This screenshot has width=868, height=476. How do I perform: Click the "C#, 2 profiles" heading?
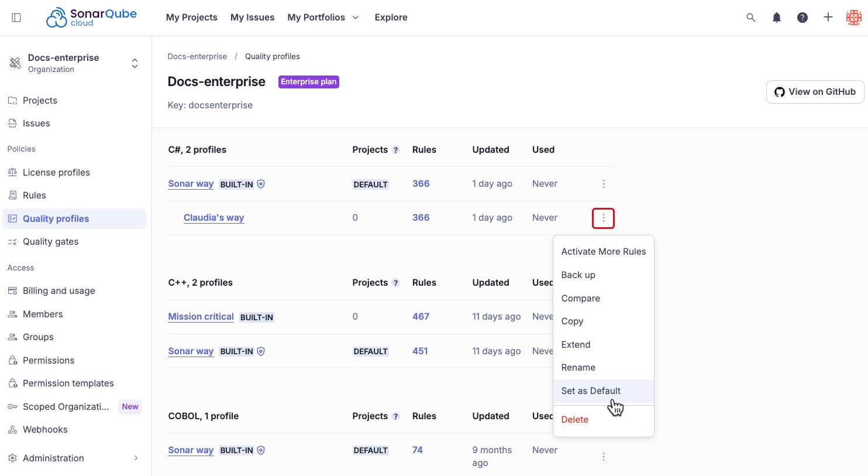pyautogui.click(x=197, y=150)
